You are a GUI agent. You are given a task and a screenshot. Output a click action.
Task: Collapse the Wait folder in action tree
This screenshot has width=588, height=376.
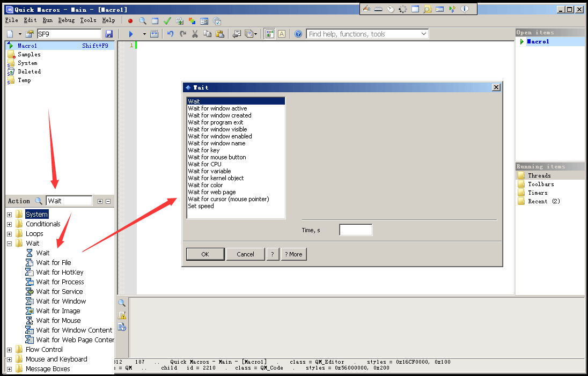pos(9,244)
